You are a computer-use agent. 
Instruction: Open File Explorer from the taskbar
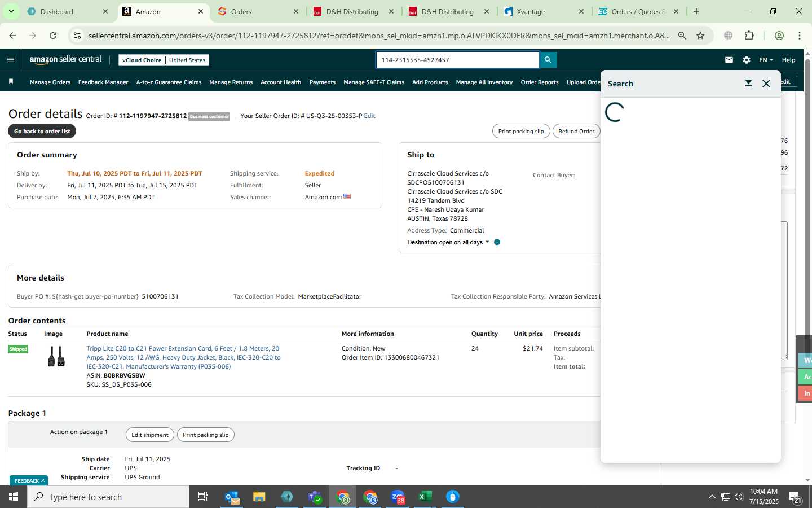tap(259, 497)
